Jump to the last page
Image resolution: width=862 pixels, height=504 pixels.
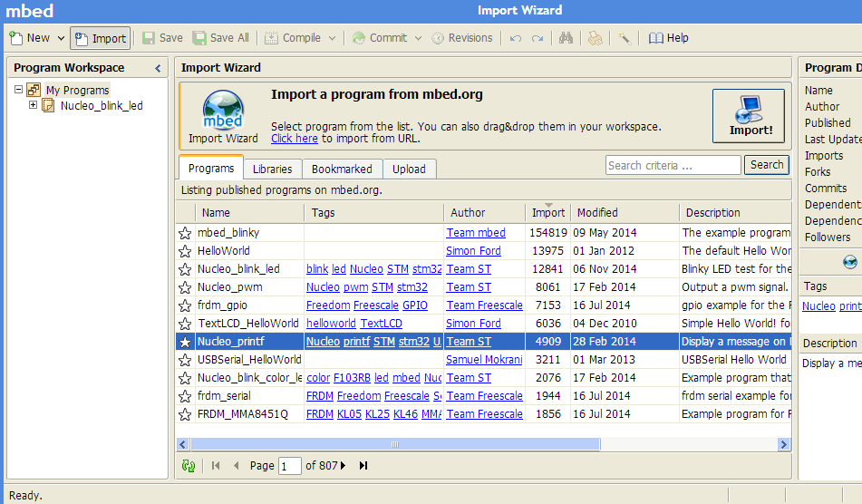(x=363, y=466)
